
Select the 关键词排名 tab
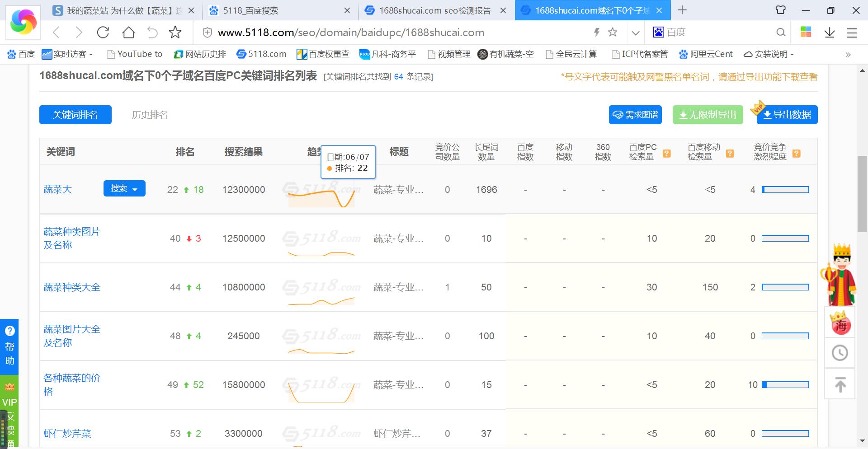[x=75, y=115]
